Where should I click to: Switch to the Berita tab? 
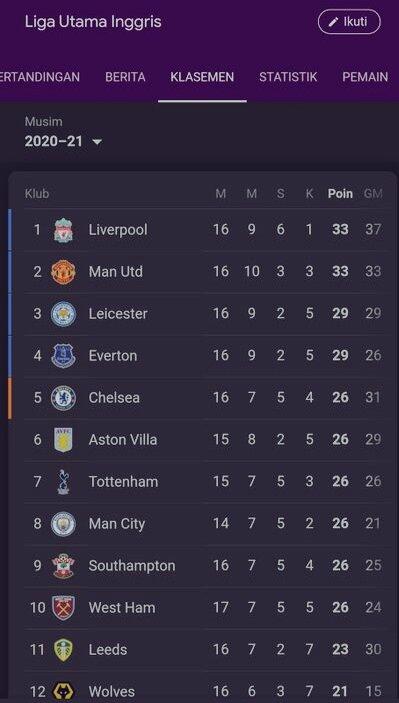point(125,77)
